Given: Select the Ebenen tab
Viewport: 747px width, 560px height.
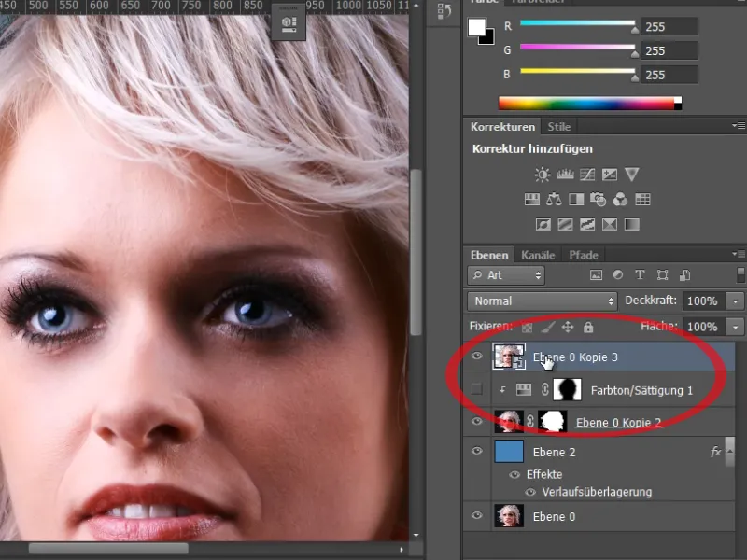Looking at the screenshot, I should (489, 255).
